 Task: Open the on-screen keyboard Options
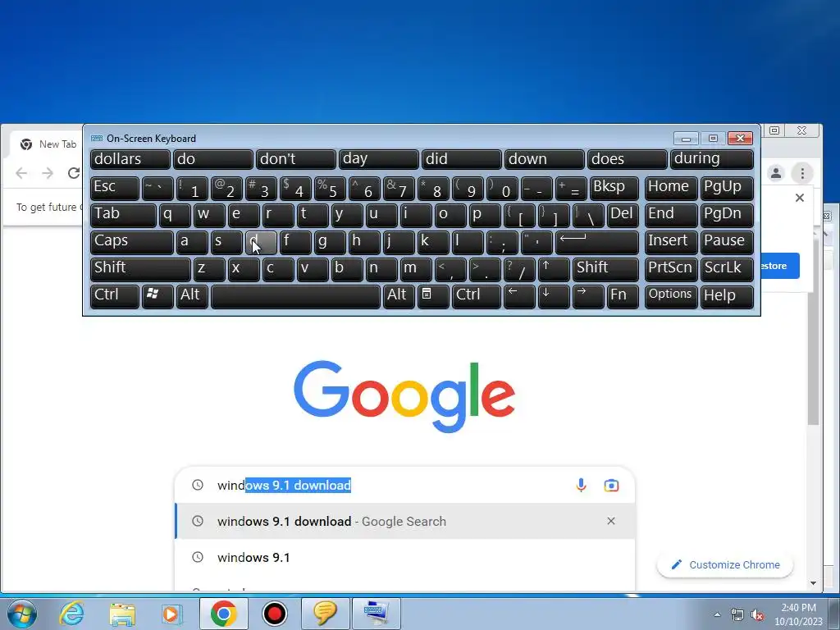[671, 296]
